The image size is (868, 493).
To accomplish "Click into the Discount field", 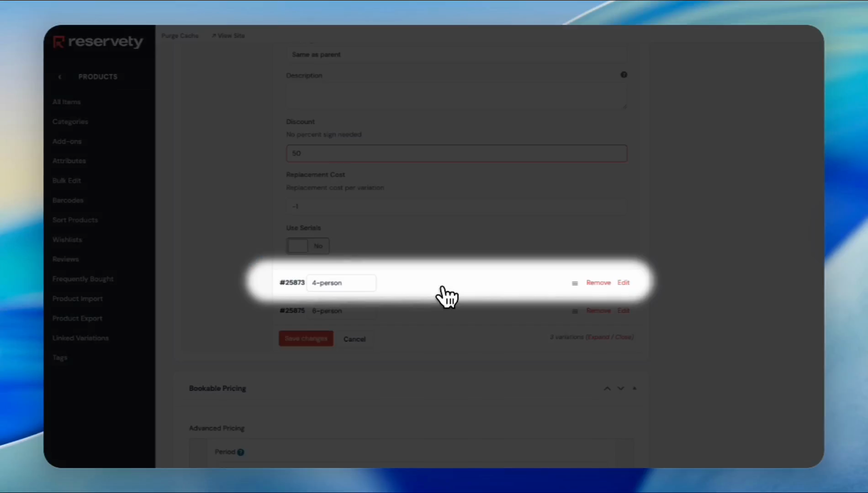I will click(x=456, y=153).
